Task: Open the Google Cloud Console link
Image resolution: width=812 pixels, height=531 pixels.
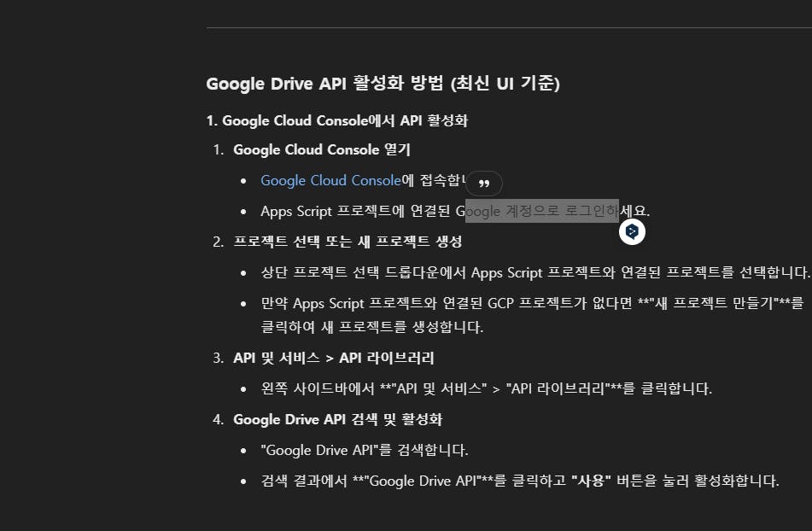Action: point(331,181)
